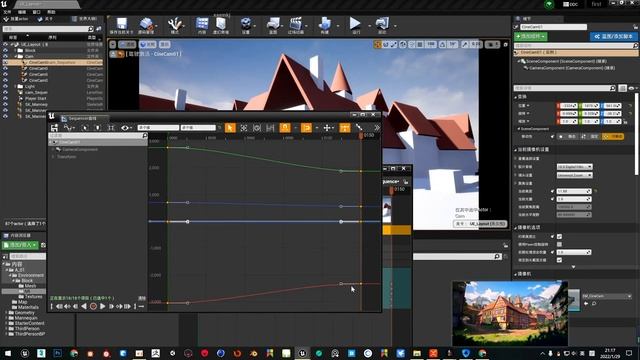This screenshot has width=640, height=360.
Task: Click the world outliner search field
Action: click(48, 29)
